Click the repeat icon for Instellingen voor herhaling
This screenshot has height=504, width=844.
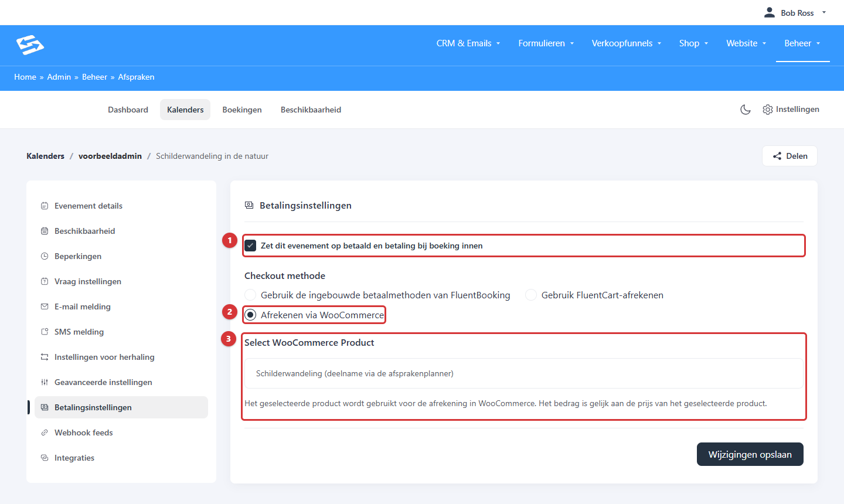pyautogui.click(x=45, y=357)
